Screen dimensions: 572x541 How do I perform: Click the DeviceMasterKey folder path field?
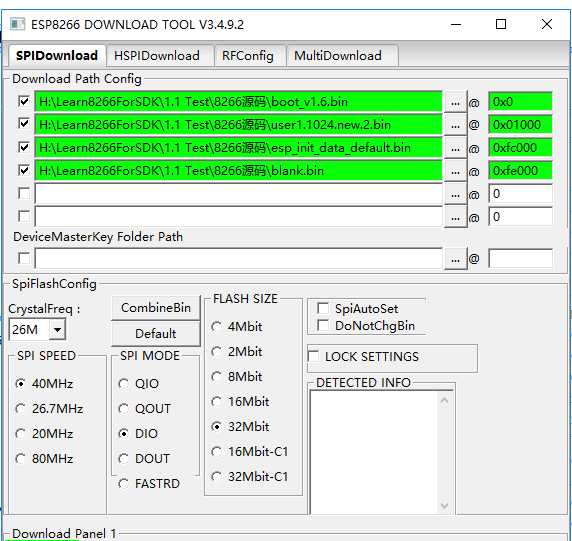click(x=238, y=258)
